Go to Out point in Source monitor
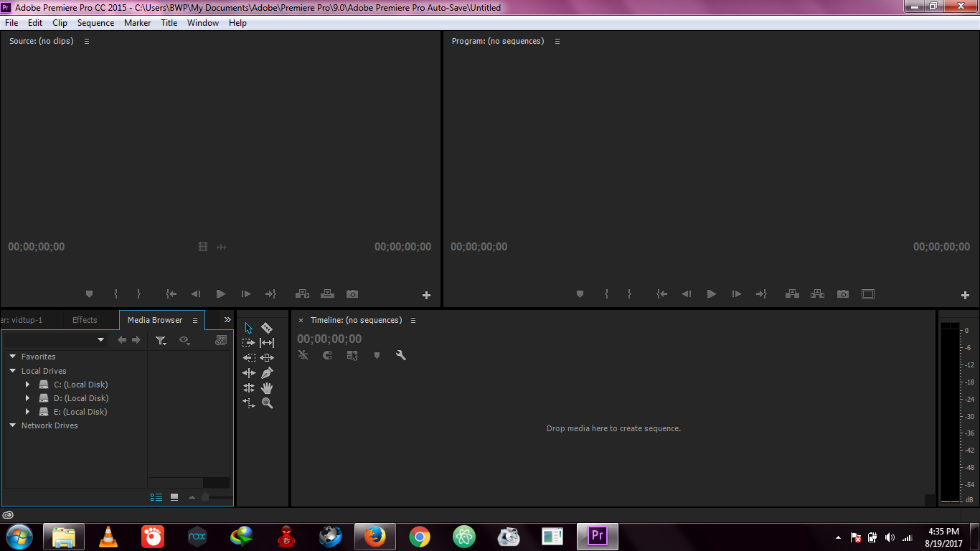 pos(270,294)
